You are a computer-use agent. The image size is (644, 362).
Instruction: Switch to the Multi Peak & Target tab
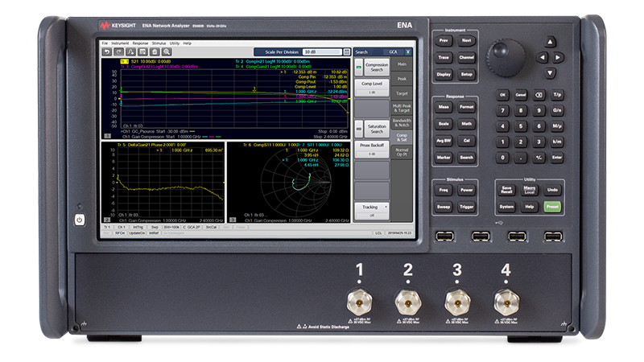click(402, 109)
